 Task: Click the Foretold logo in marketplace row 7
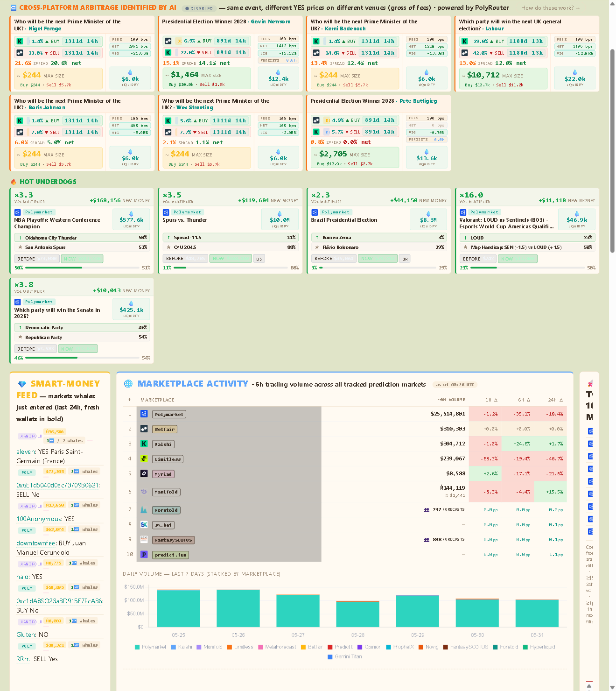pos(144,510)
